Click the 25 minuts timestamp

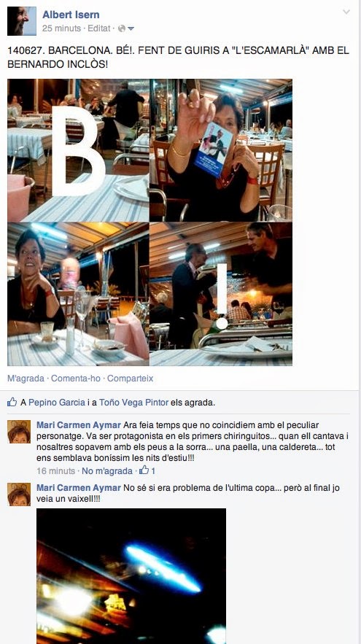61,28
